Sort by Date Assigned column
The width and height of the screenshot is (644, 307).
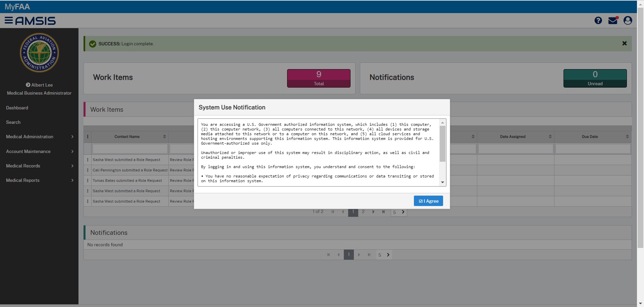(550, 137)
